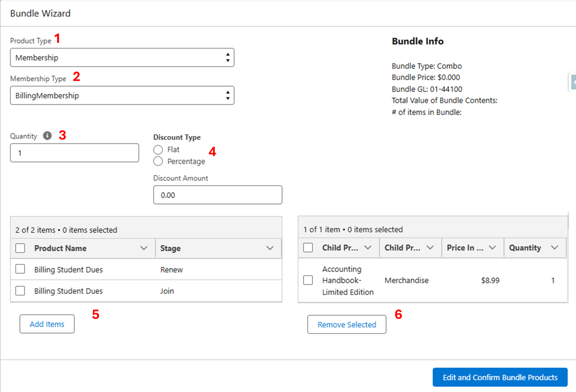Select all products via header checkbox

(20, 248)
